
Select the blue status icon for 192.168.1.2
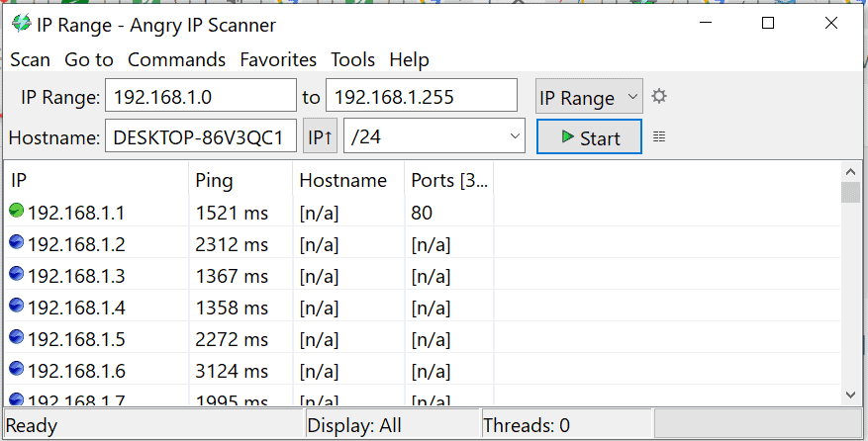pos(17,242)
